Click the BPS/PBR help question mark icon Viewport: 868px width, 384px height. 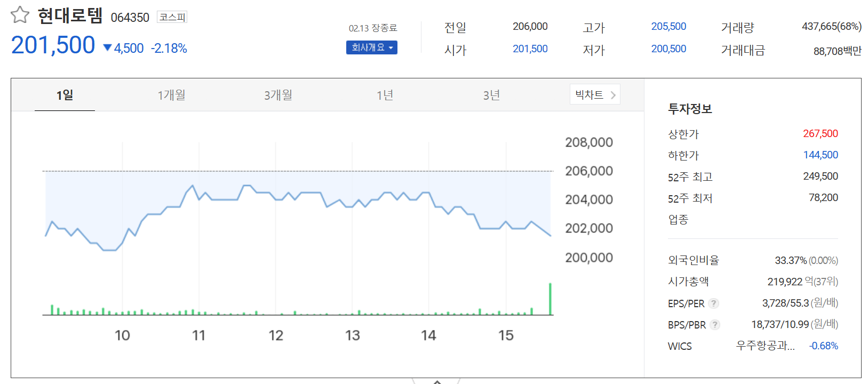tap(715, 325)
